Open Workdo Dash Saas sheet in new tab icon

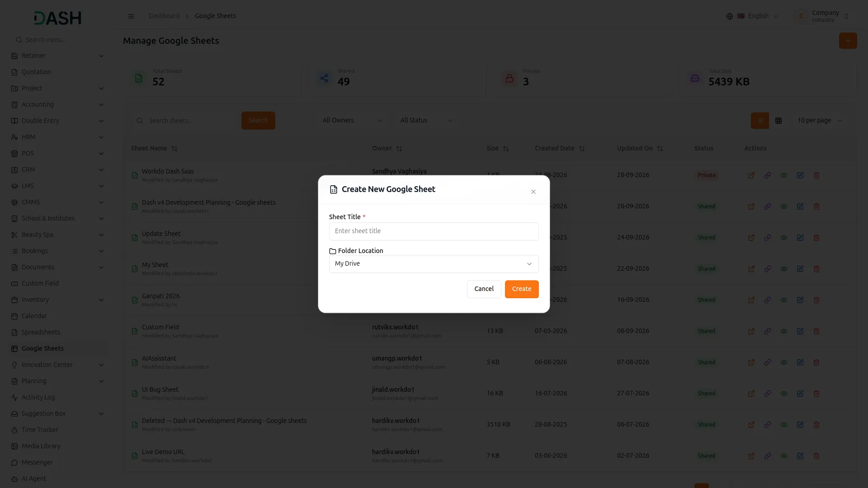coord(751,175)
